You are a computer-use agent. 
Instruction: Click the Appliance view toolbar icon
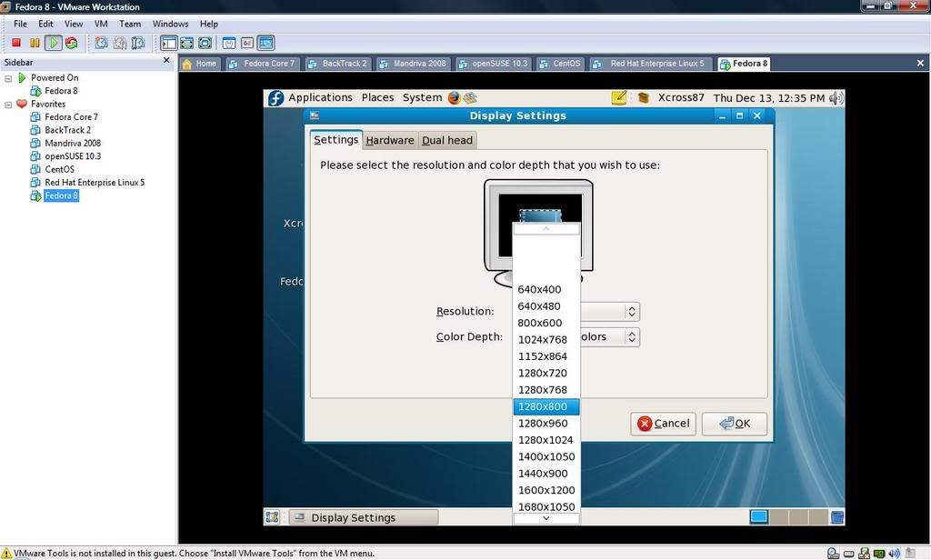tap(247, 43)
